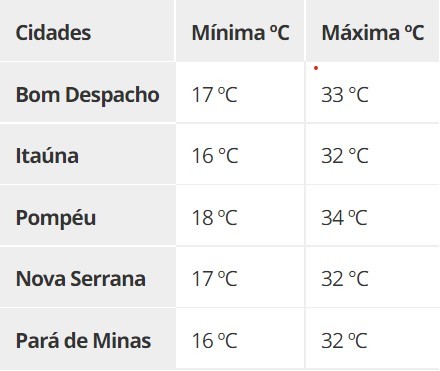Screen dimensions: 440x371
Task: Click Pará de Minas maximum 32 ºC
Action: [x=344, y=341]
